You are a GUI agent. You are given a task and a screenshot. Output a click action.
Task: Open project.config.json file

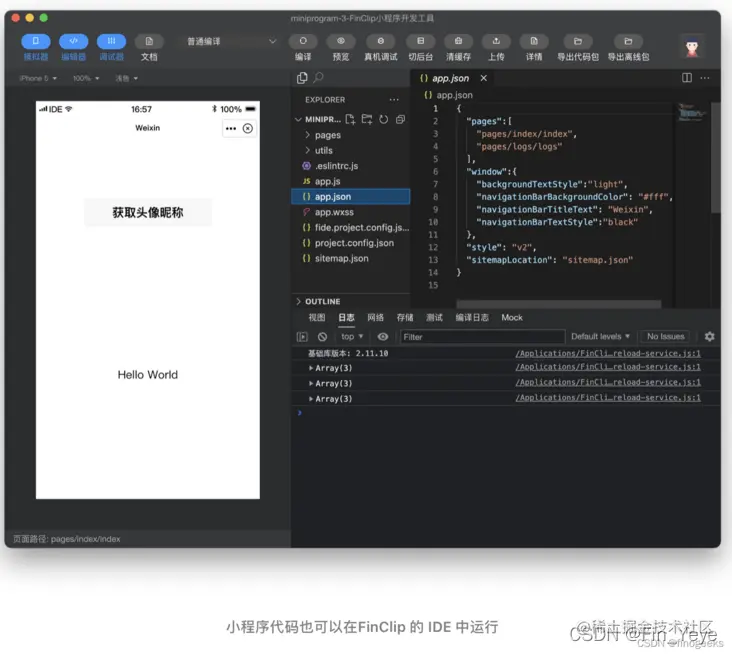point(351,243)
